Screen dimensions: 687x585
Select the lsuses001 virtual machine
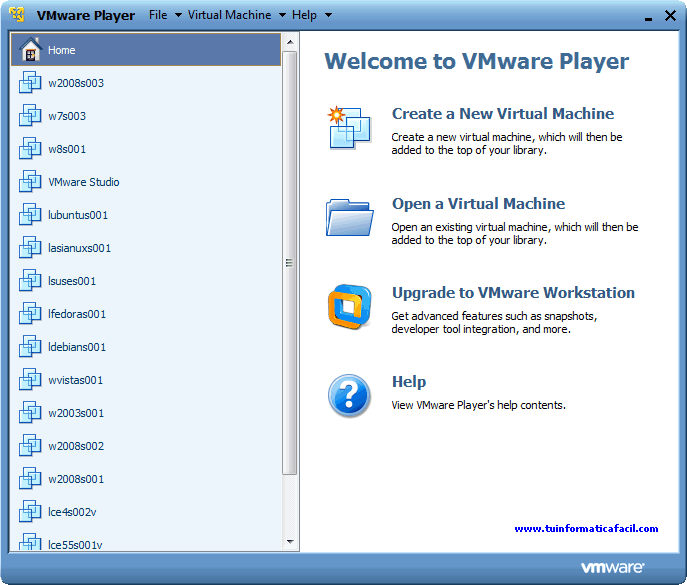145,281
